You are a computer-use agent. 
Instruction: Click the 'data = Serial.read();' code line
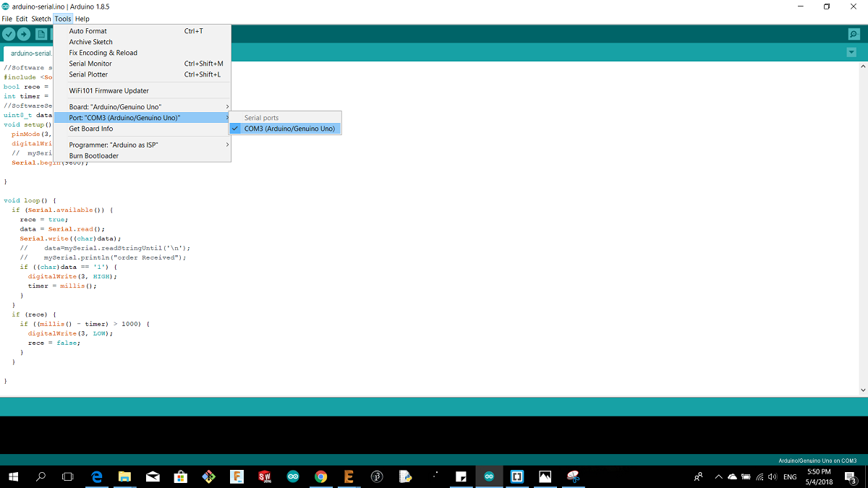[x=62, y=229]
